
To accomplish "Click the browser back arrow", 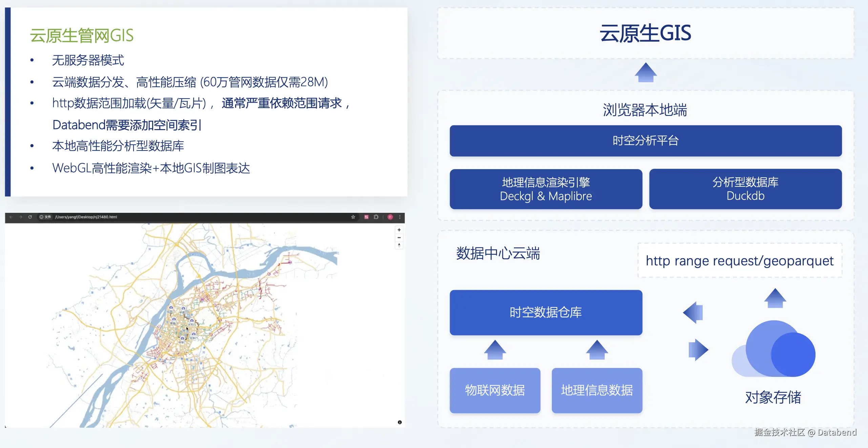I will (11, 217).
